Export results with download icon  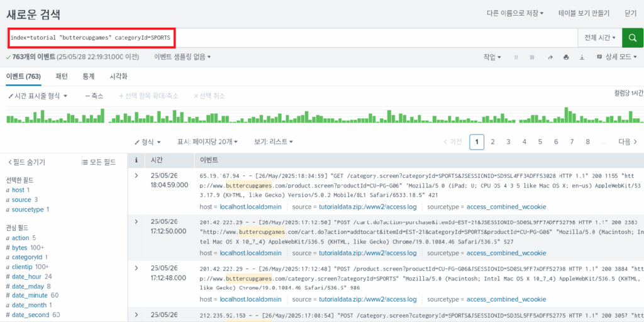(582, 57)
